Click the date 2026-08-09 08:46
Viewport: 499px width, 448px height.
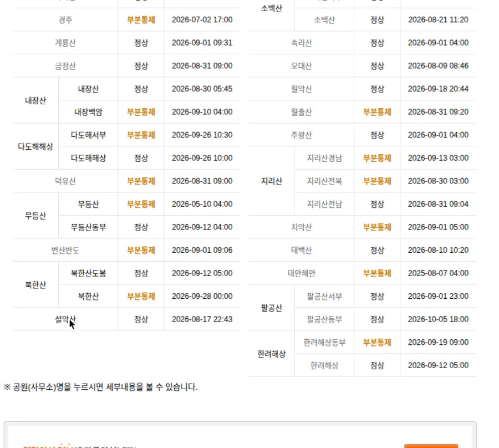tap(438, 66)
